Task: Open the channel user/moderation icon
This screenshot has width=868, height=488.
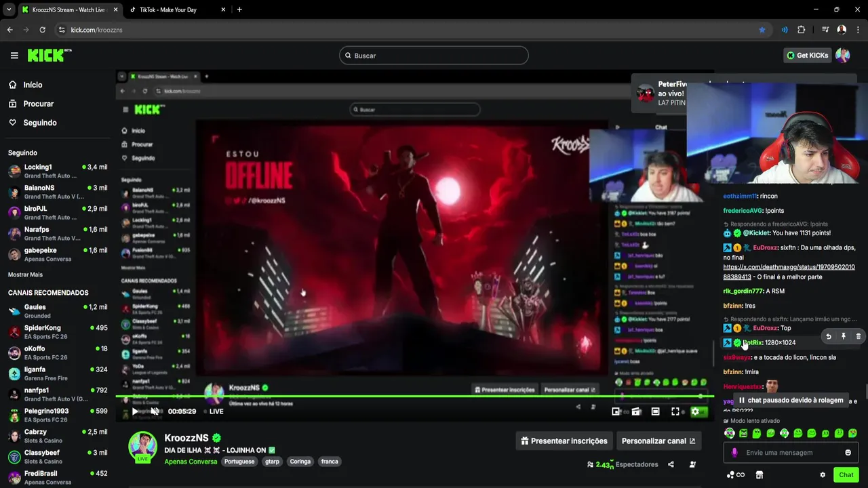Action: click(x=692, y=464)
